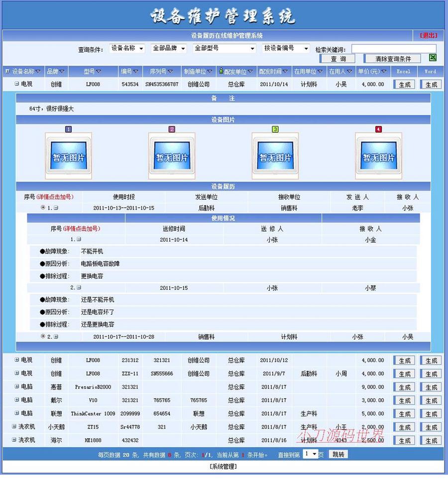This screenshot has height=495, width=448.
Task: Click the 退出 logout link
Action: pyautogui.click(x=429, y=35)
